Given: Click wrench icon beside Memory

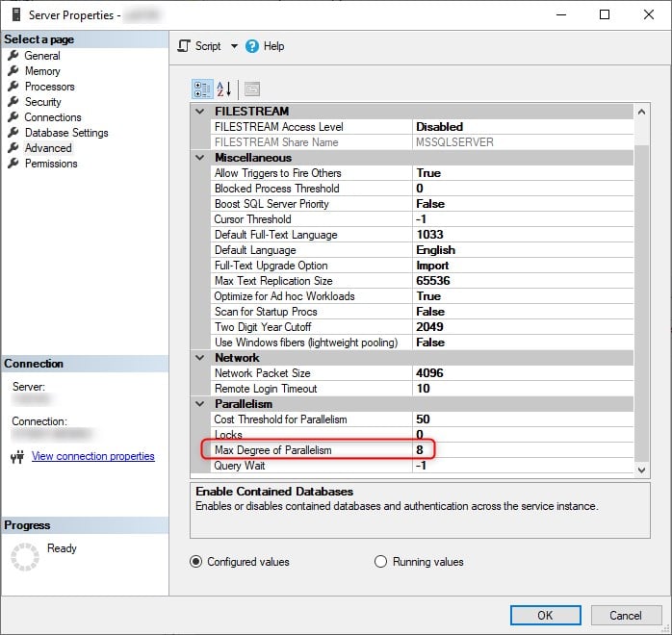Looking at the screenshot, I should [13, 70].
